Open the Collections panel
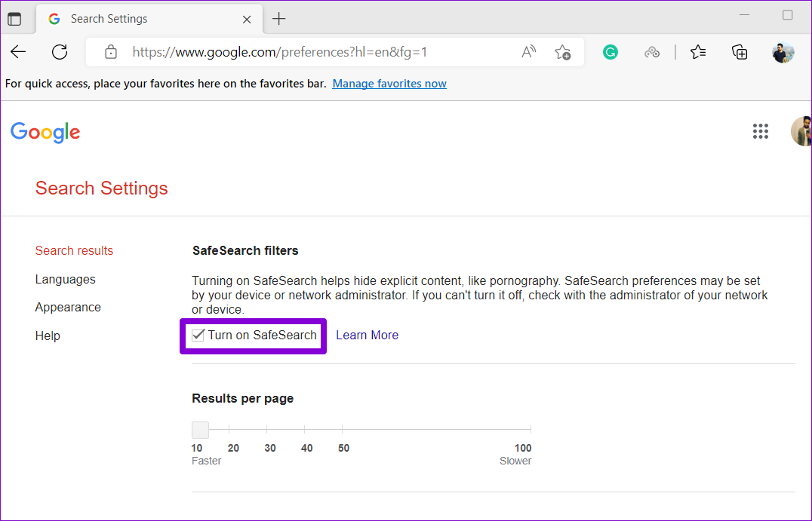The image size is (812, 521). click(x=740, y=52)
